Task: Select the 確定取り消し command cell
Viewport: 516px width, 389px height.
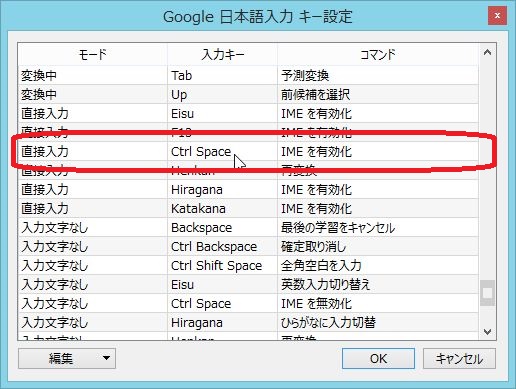Action: tap(378, 247)
